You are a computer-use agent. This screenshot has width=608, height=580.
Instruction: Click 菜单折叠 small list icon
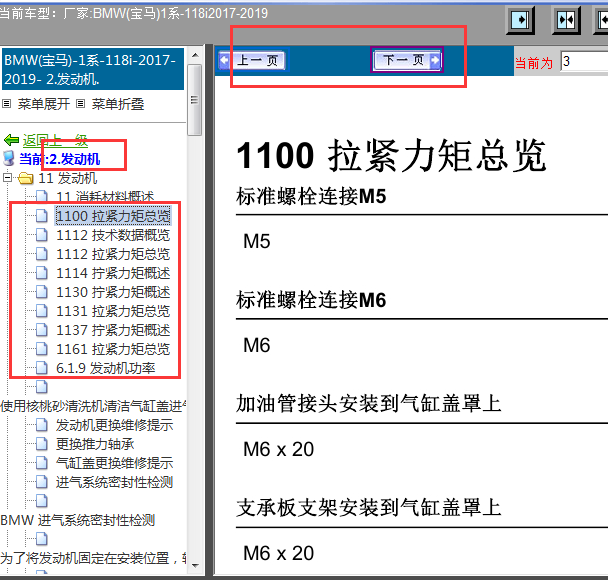(x=80, y=104)
